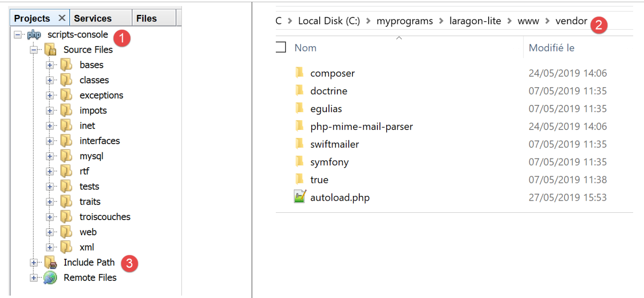Screen dimensions: 644x298
Task: Collapse the scripts-console project node
Action: [x=18, y=35]
